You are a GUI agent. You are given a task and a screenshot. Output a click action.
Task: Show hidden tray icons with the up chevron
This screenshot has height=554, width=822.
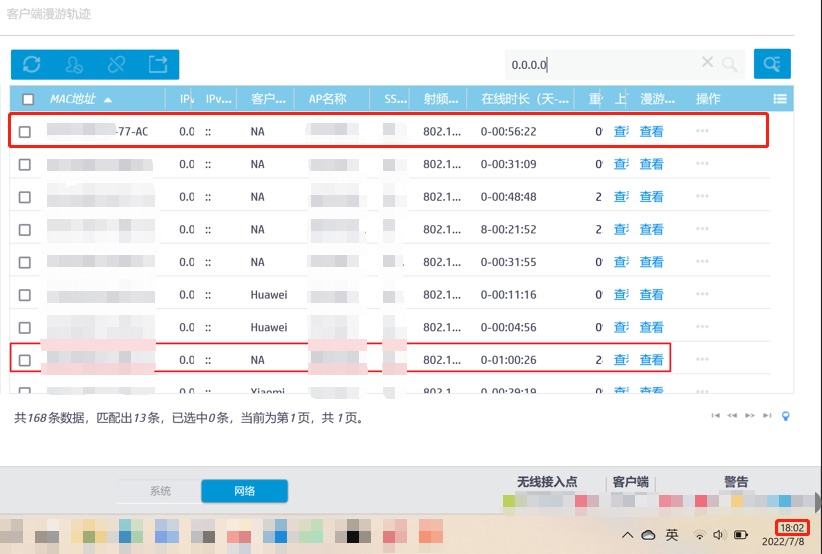[x=627, y=534]
